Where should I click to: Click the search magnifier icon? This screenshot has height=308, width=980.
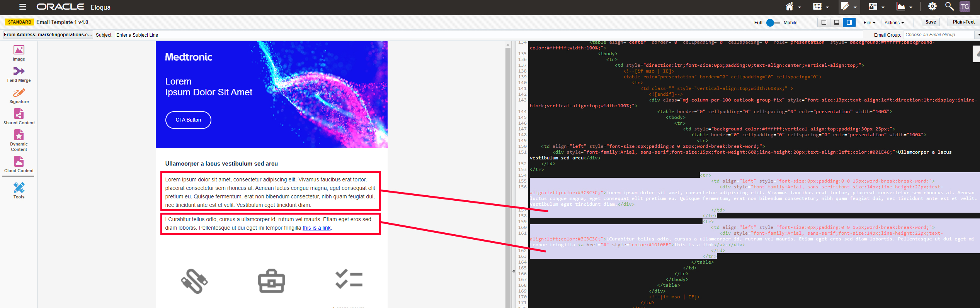coord(949,7)
